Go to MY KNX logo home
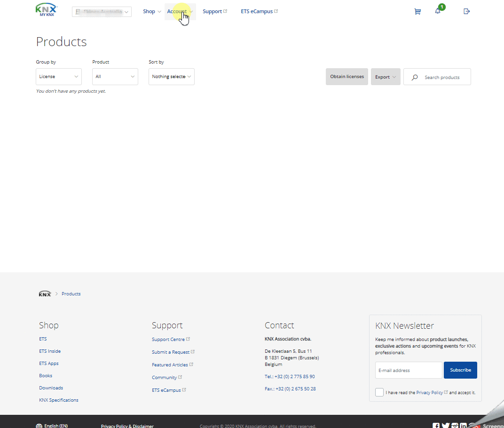Image resolution: width=504 pixels, height=428 pixels. tap(47, 10)
